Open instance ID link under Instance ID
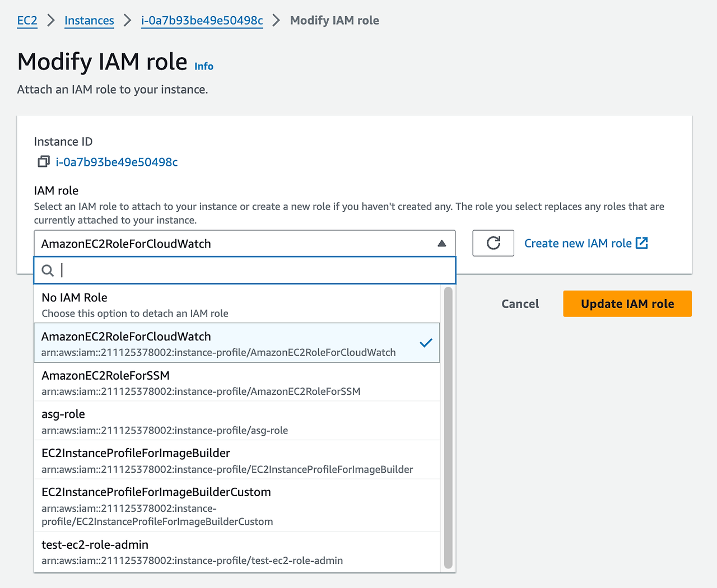The image size is (717, 588). point(117,162)
